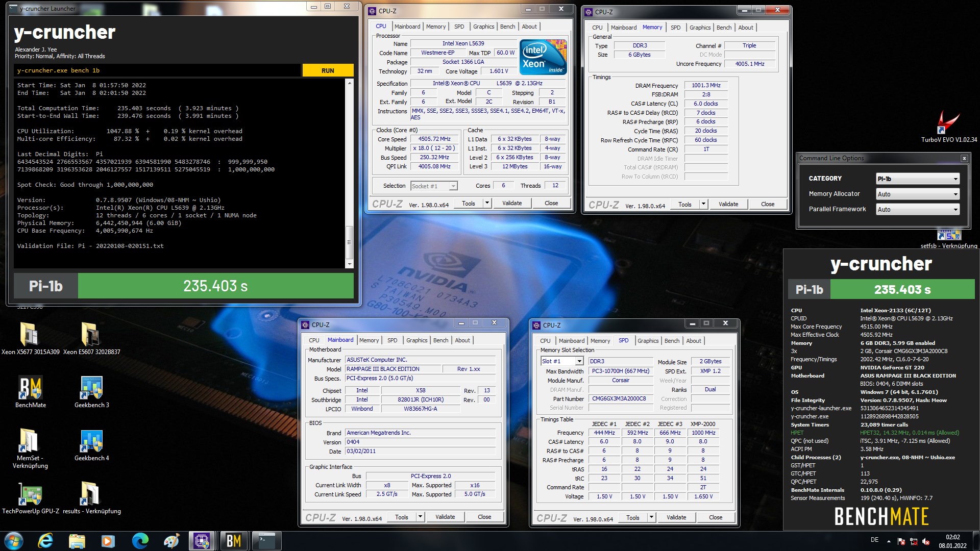Click the DE language indicator

tap(874, 540)
